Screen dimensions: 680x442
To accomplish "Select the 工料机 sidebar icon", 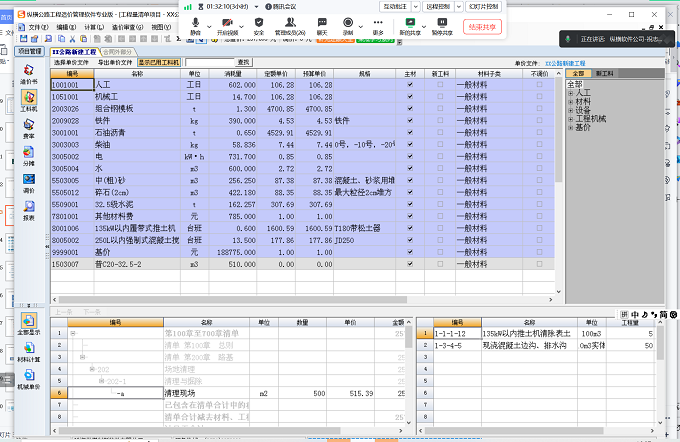I will (x=29, y=101).
